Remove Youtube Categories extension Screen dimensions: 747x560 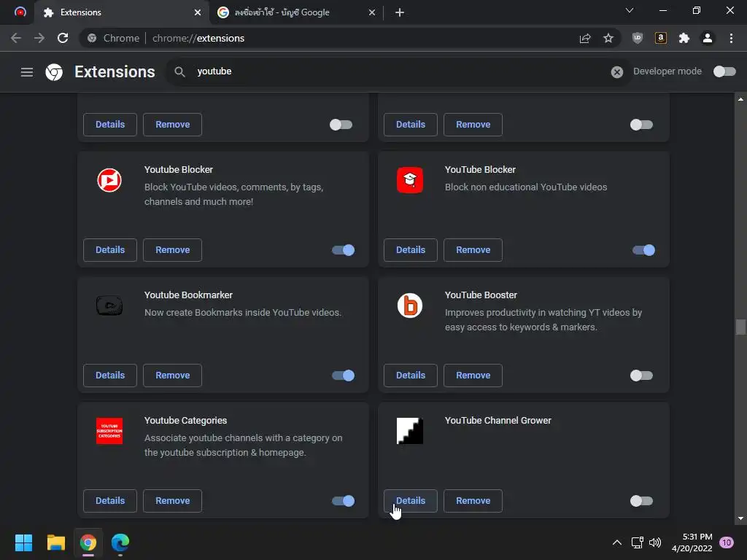[172, 500]
